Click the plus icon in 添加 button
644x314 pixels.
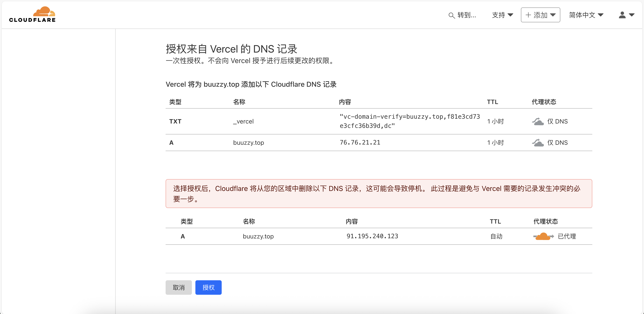click(x=528, y=15)
